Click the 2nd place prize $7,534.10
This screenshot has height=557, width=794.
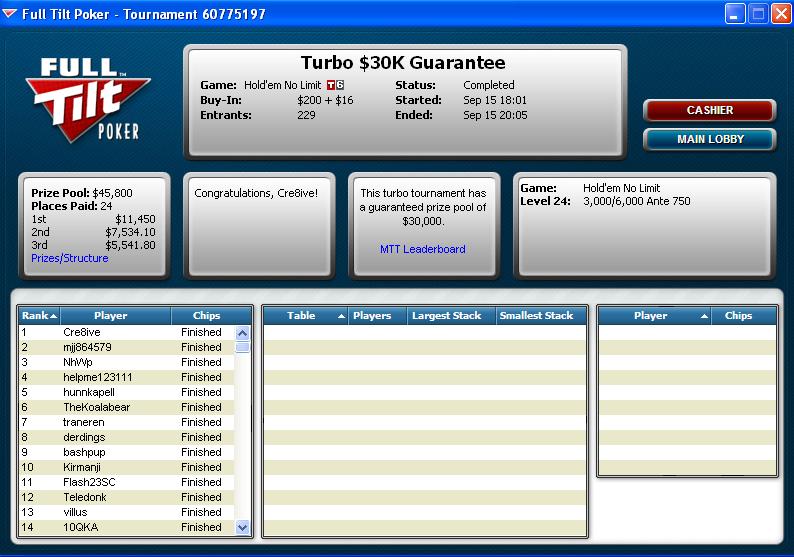(130, 232)
